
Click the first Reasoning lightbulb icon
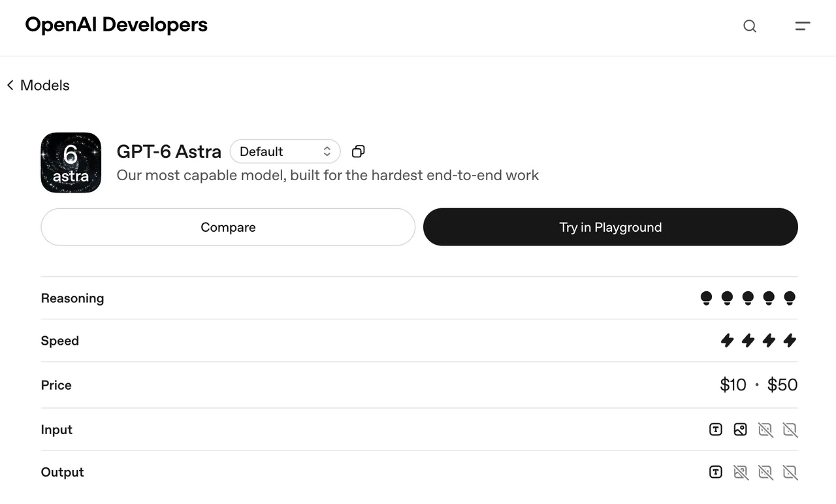706,298
